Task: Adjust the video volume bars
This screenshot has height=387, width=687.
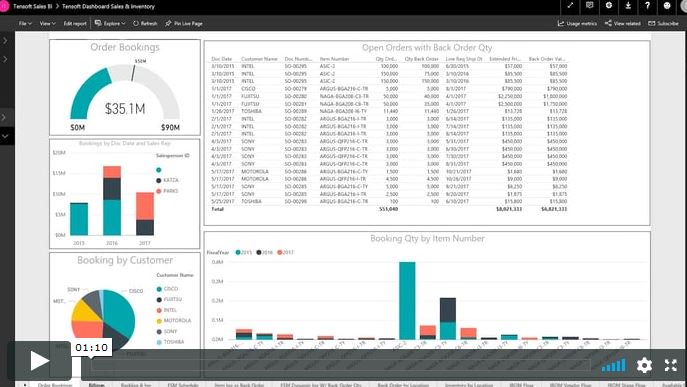Action: pos(613,366)
